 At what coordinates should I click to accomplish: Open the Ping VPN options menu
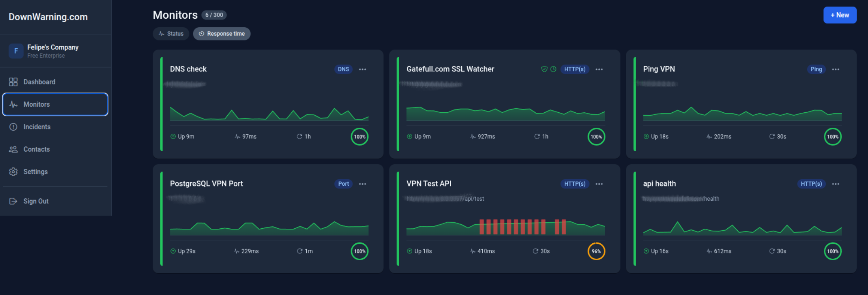tap(835, 69)
